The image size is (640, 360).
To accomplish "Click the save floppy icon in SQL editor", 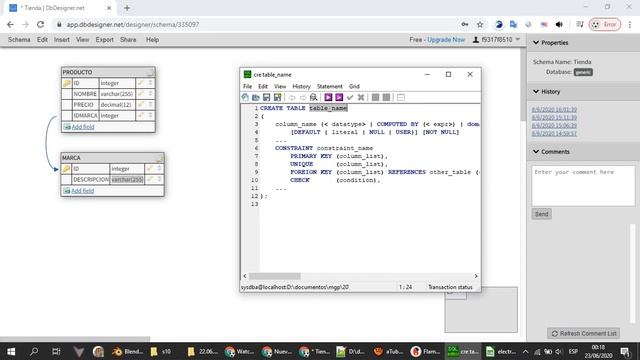I will 267,98.
